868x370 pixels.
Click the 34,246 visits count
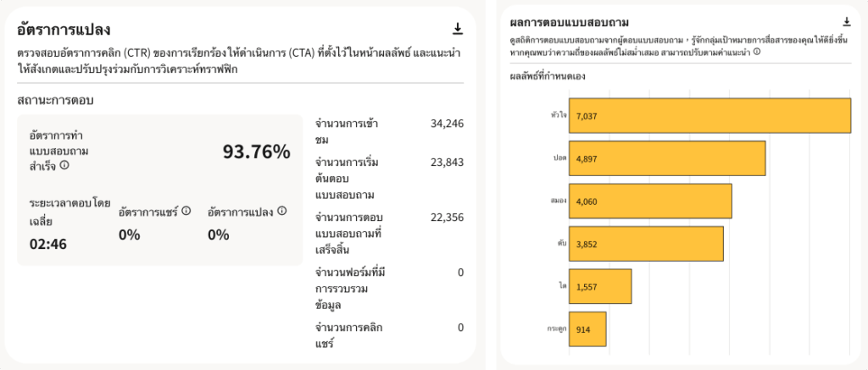[447, 124]
